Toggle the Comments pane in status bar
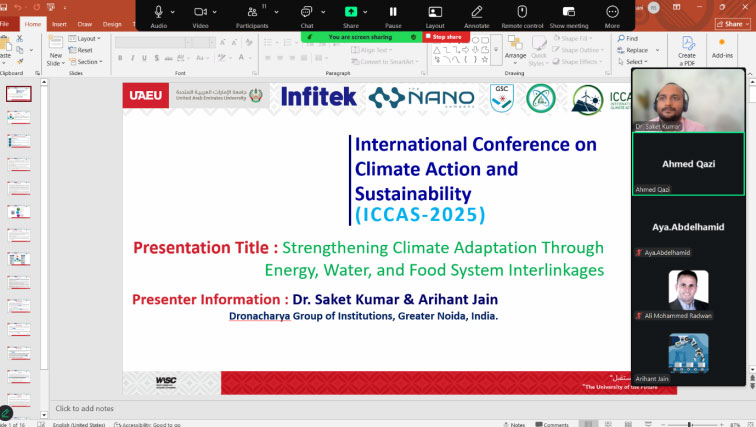This screenshot has width=756, height=427. point(552,423)
